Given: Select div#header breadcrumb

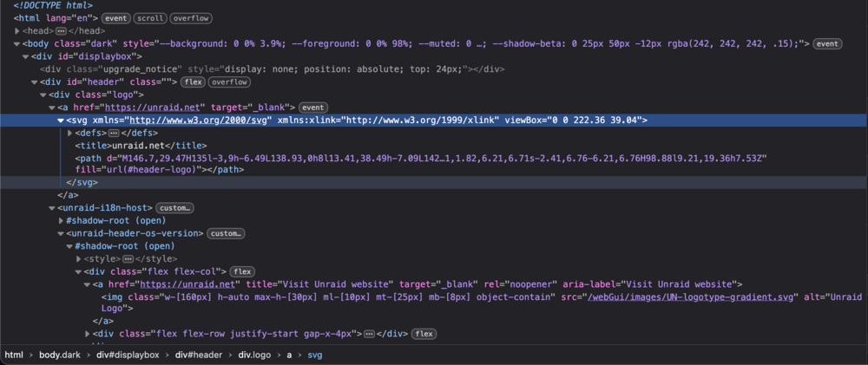Looking at the screenshot, I should [199, 355].
